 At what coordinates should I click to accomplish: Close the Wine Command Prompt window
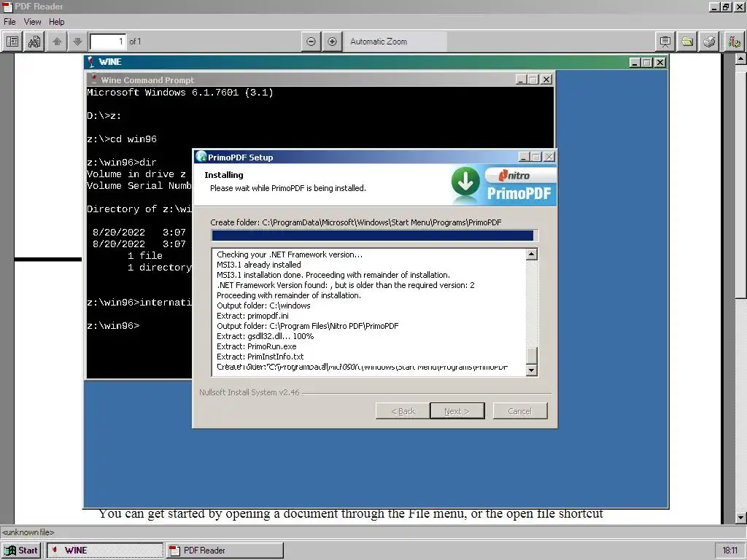pos(546,79)
